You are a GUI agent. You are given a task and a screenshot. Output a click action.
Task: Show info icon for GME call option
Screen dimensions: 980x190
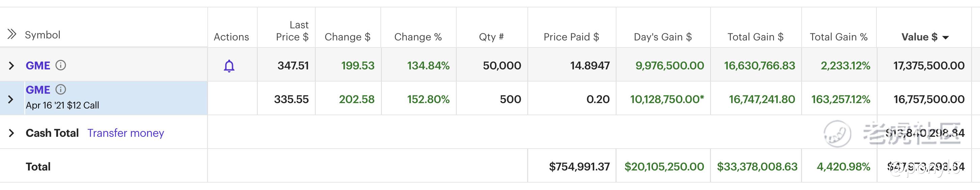click(60, 89)
